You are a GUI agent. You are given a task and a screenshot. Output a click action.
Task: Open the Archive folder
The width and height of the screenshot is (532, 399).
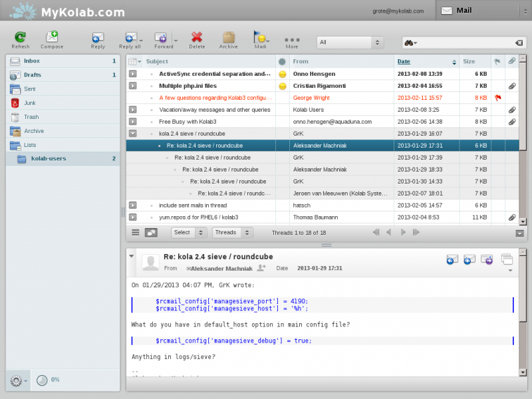[x=63, y=131]
